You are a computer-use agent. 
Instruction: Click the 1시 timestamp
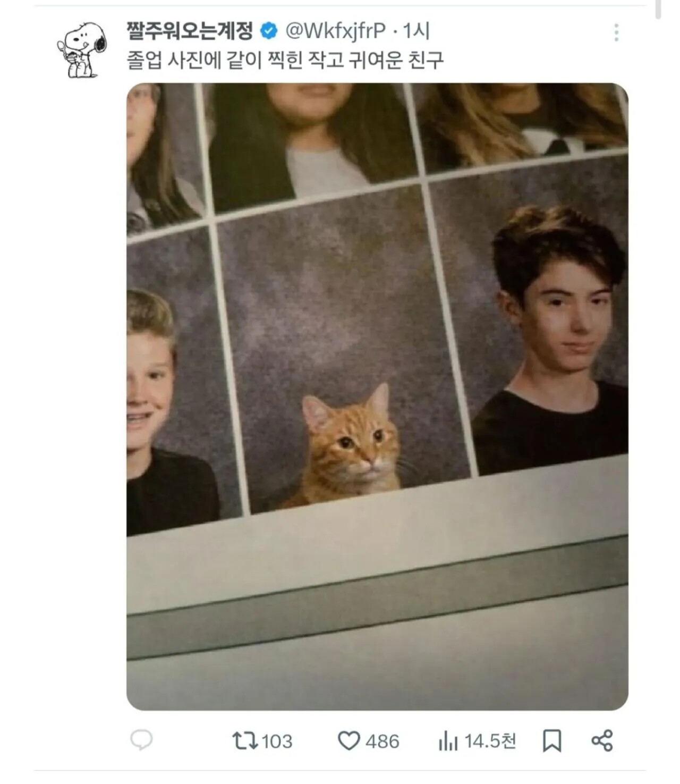click(x=416, y=31)
